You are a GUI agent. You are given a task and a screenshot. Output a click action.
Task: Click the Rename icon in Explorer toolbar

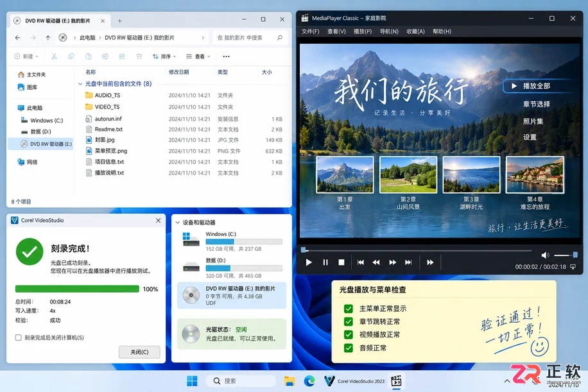point(105,56)
